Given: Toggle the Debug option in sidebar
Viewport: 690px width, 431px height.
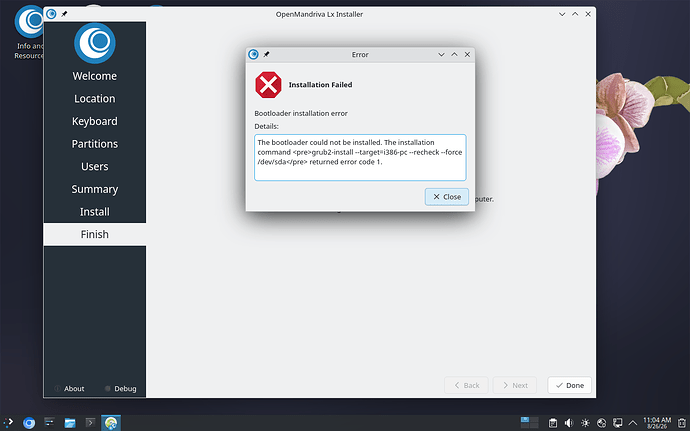Looking at the screenshot, I should tap(121, 389).
